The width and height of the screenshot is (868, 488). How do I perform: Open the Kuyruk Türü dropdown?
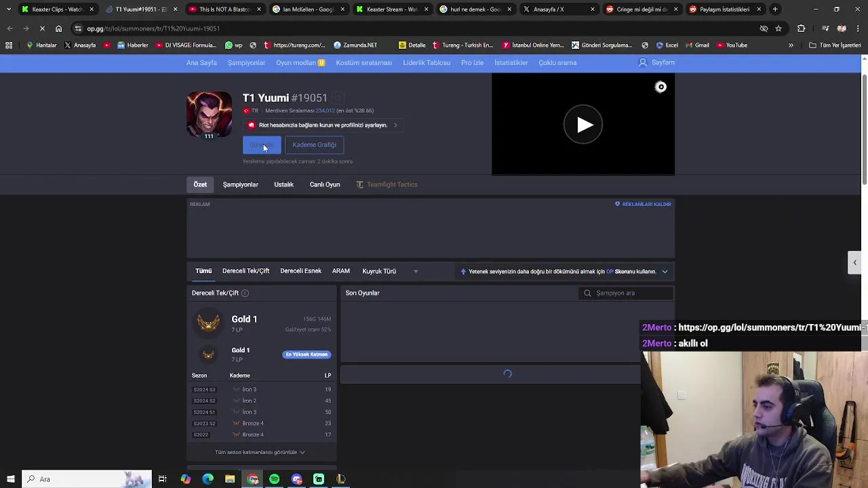click(390, 271)
